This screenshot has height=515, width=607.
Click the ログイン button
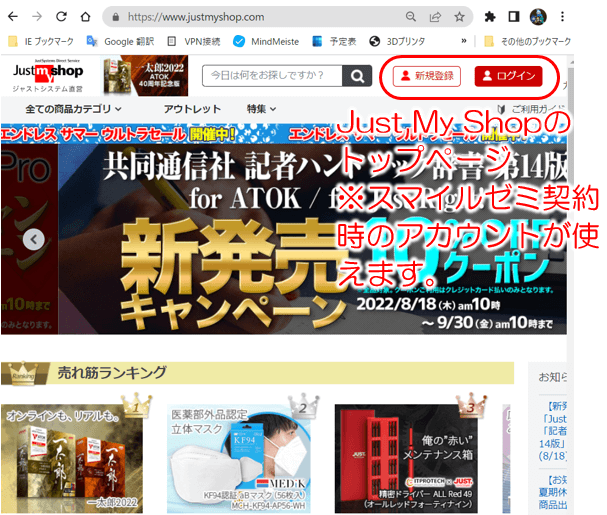[508, 76]
